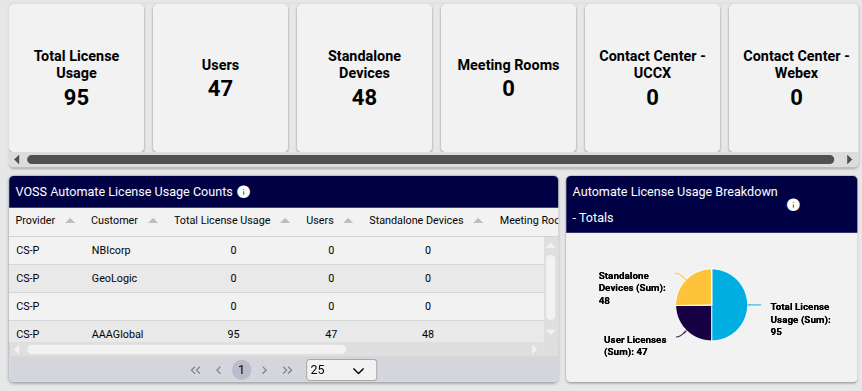Screen dimensions: 862x391
Task: Go to first page of table
Action: click(x=195, y=370)
